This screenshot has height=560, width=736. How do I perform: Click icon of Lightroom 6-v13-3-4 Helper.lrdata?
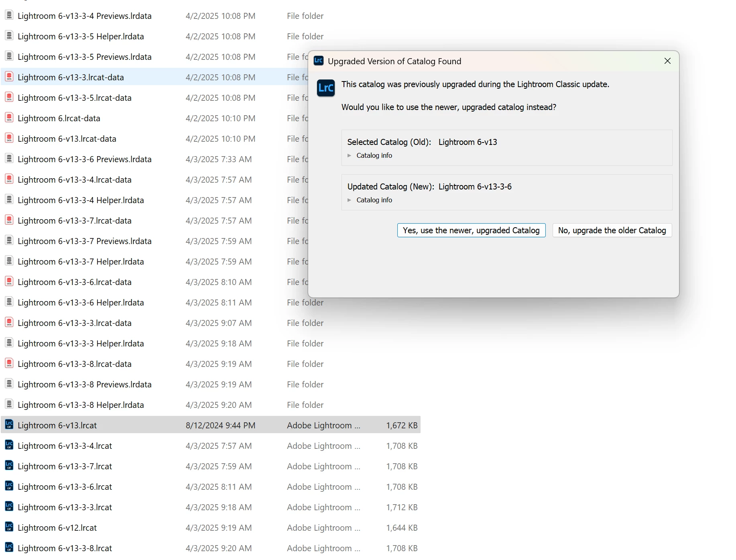9,200
